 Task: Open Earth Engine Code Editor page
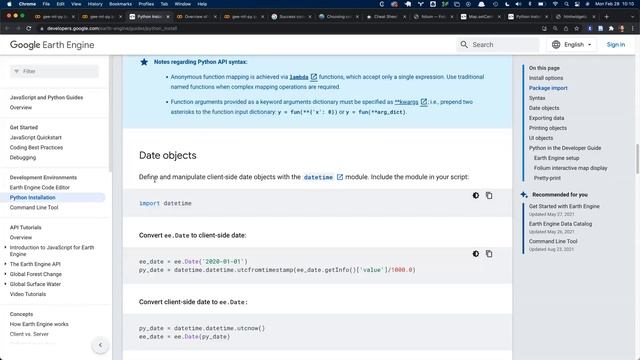click(x=40, y=187)
